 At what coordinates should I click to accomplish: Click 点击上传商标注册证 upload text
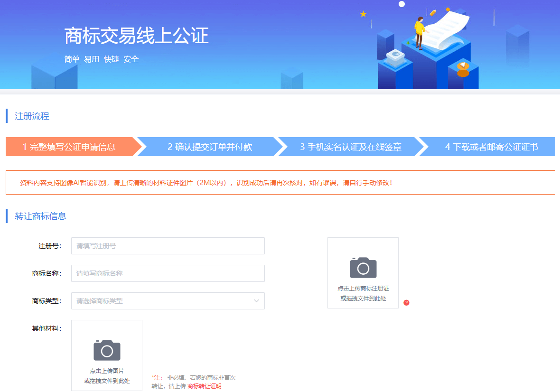pos(363,288)
